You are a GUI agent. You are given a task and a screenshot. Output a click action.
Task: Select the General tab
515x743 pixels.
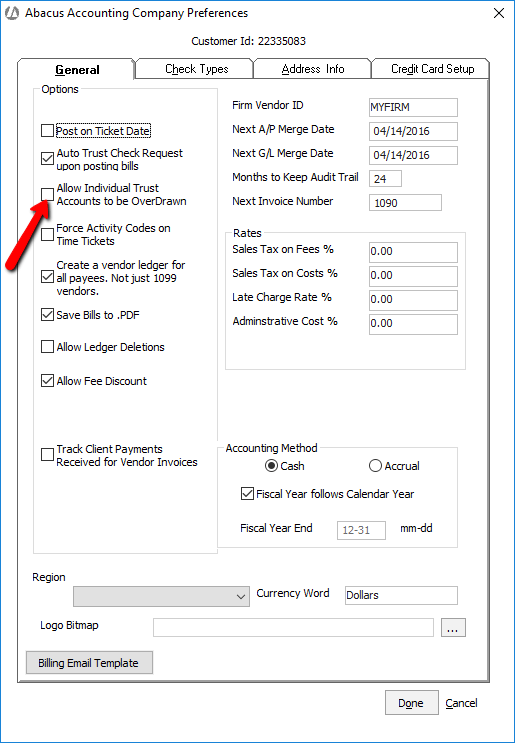(77, 69)
